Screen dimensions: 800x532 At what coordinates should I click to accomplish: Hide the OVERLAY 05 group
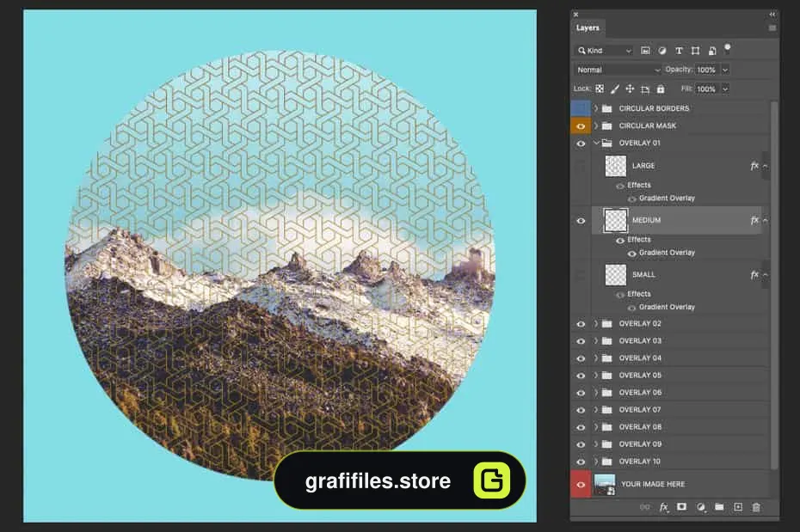(x=581, y=376)
